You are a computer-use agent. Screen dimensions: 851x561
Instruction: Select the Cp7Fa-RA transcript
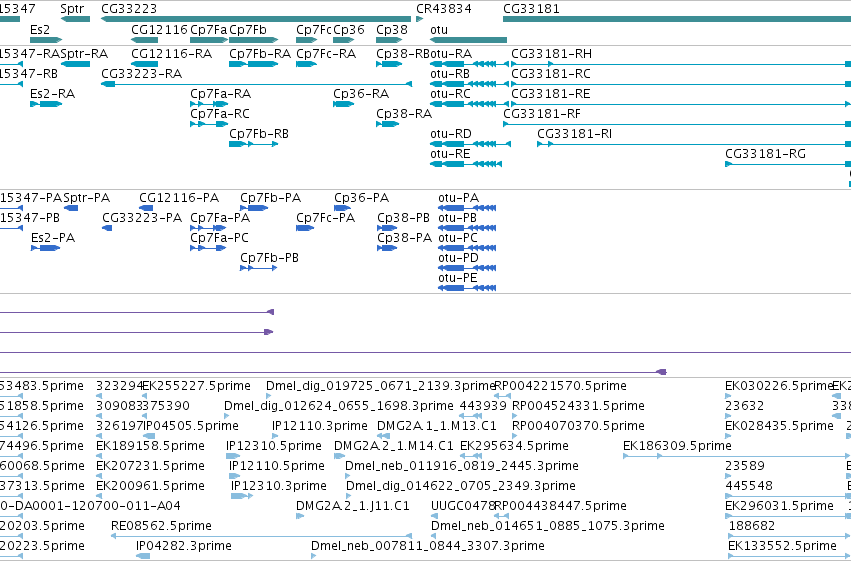[x=221, y=94]
